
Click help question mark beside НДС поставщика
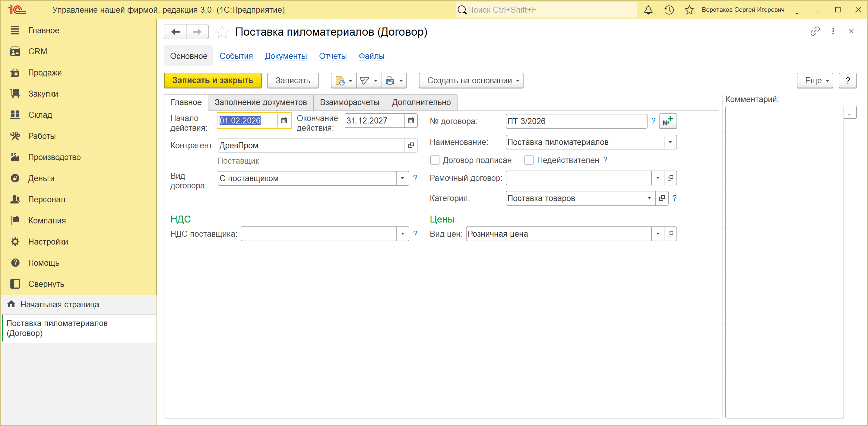point(415,234)
